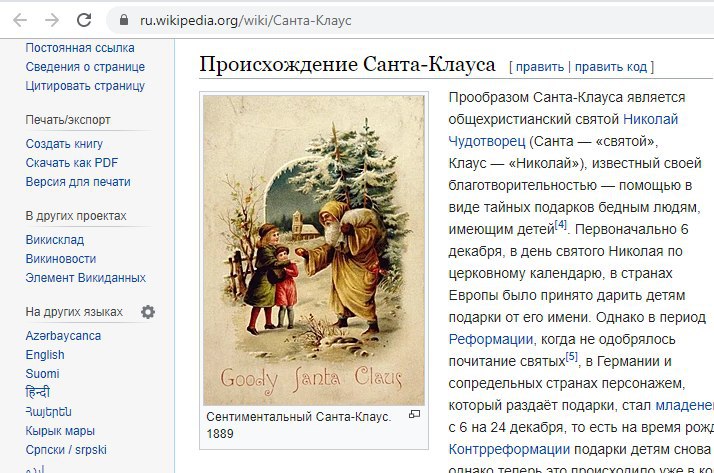Switch to Српски / srpski language version

point(66,450)
